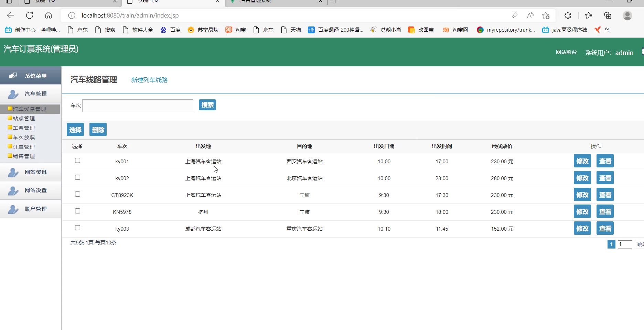Open the 百度 bookmark icon

click(x=163, y=30)
